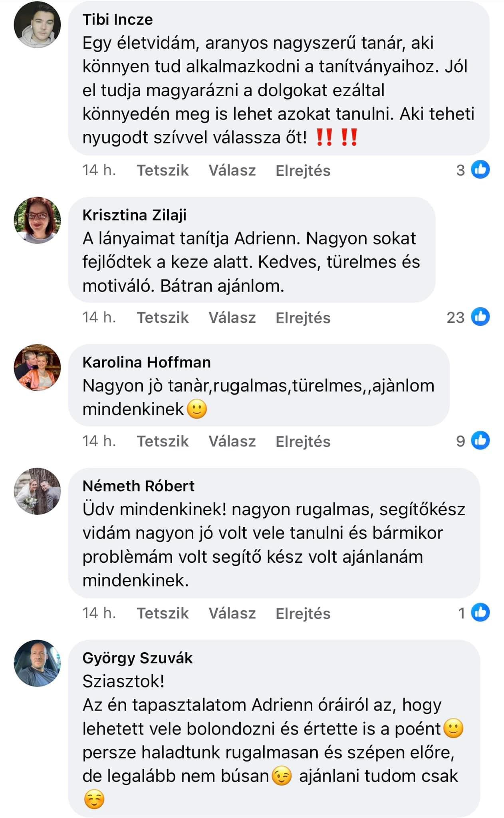
Task: Hide Karolina Hoffman's comment with Elrejtés
Action: tap(303, 441)
